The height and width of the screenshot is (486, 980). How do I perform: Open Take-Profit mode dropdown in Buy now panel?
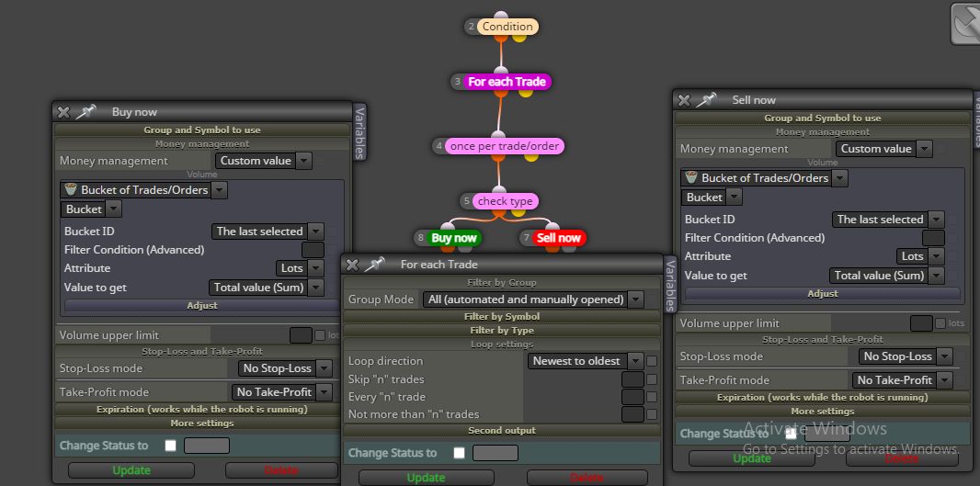(x=282, y=392)
